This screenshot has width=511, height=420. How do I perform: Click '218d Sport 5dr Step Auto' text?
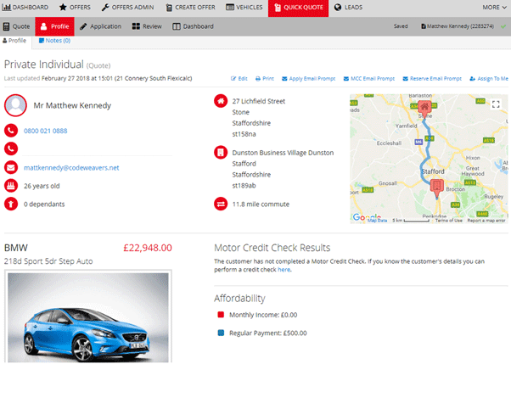[48, 261]
